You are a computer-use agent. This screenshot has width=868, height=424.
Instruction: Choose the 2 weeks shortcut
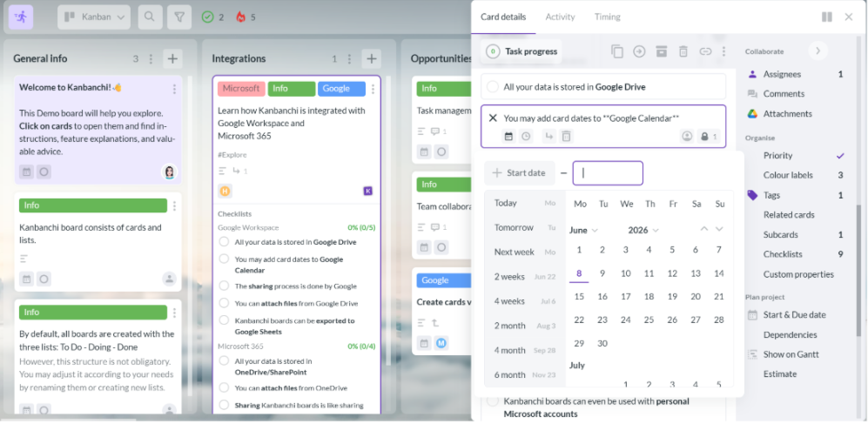525,277
